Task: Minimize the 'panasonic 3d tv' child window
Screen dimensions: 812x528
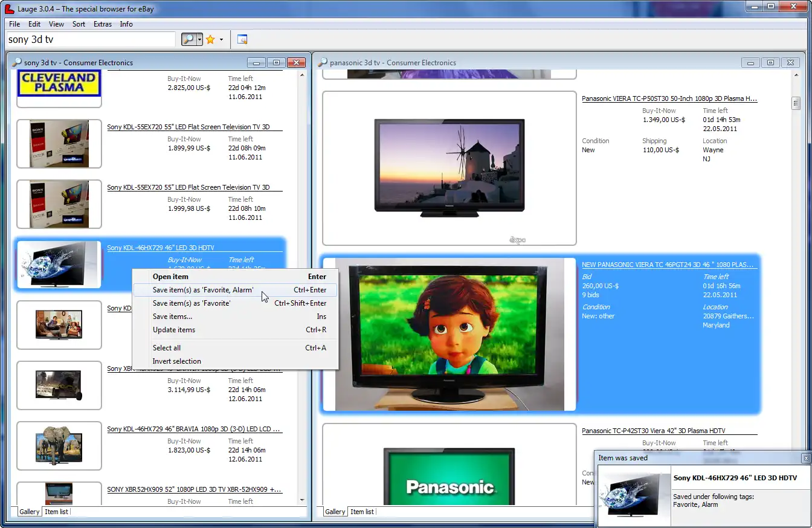Action: point(750,63)
